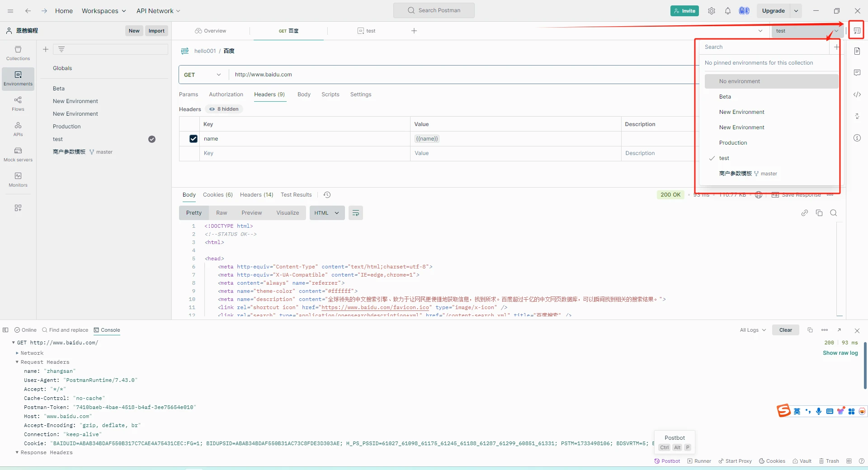Add a new request tab
Screen dimensions: 868x470
414,31
